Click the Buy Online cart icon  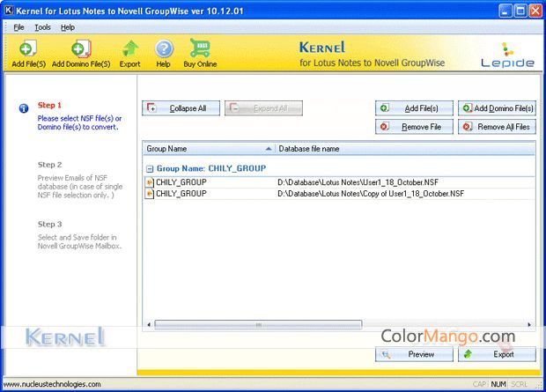point(201,51)
